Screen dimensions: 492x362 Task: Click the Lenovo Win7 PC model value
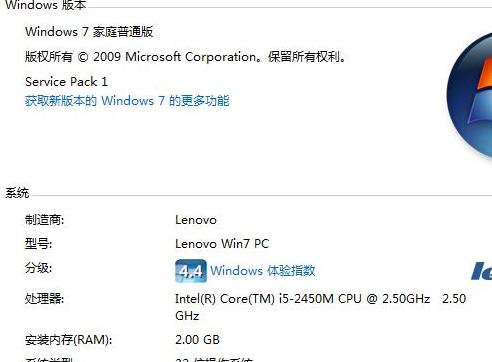222,244
